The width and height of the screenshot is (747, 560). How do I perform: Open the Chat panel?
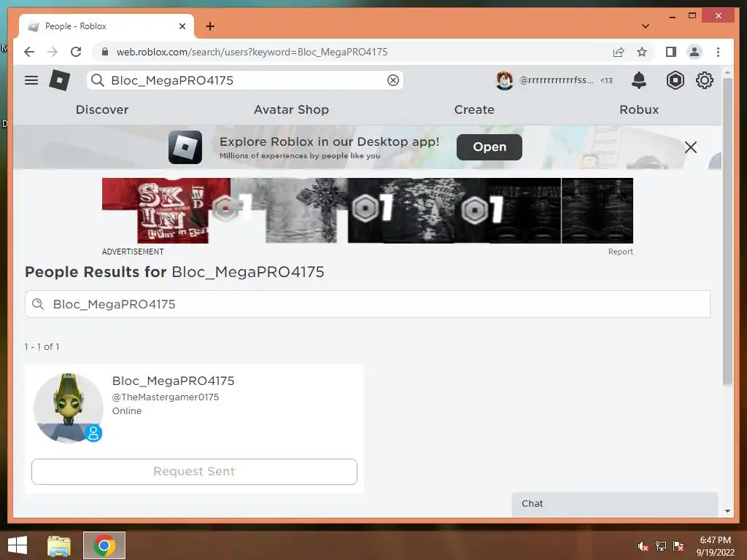click(x=614, y=504)
